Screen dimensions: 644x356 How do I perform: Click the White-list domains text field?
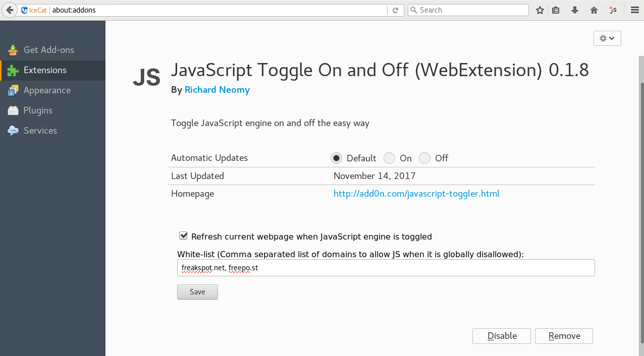(386, 268)
